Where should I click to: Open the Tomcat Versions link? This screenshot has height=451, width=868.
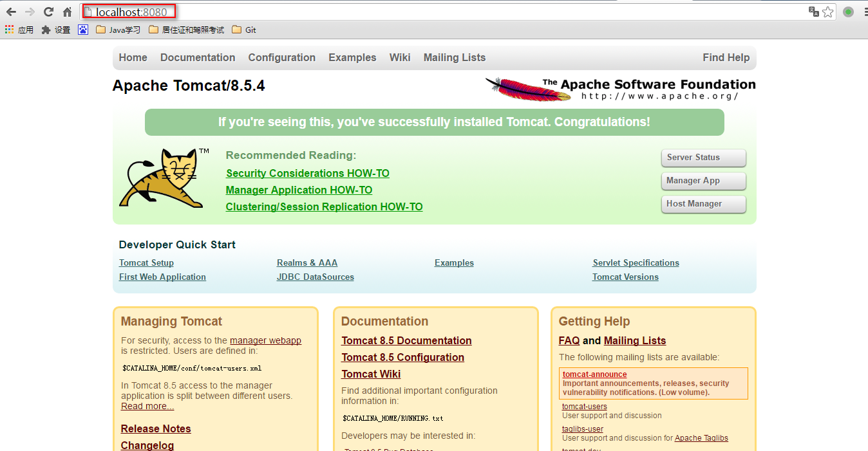(625, 277)
